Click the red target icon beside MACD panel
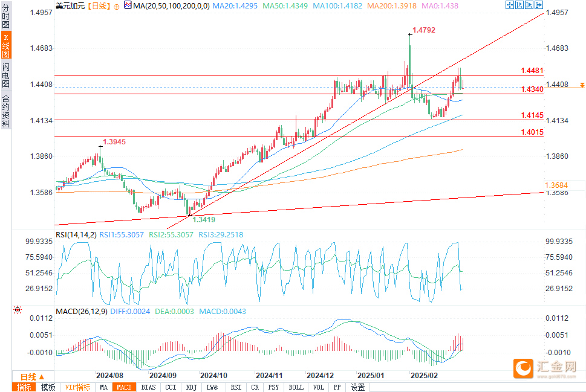Image resolution: width=586 pixels, height=392 pixels. tap(17, 310)
